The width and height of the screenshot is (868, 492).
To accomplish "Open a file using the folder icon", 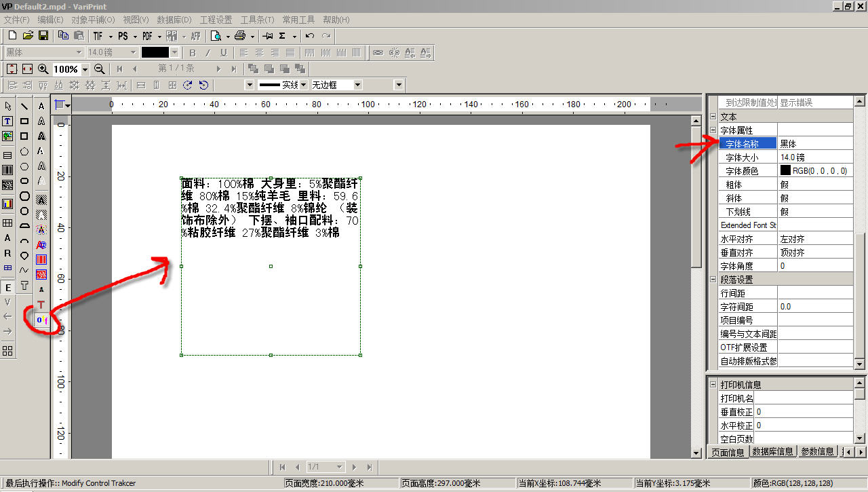I will 28,36.
